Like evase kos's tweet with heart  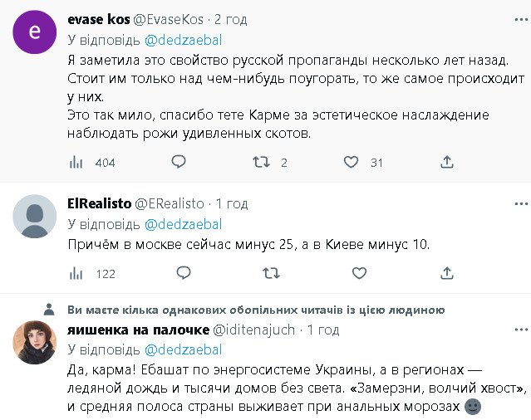pos(352,162)
